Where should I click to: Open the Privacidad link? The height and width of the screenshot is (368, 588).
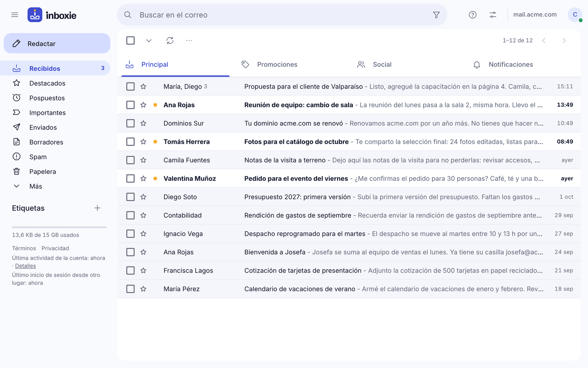(x=55, y=248)
